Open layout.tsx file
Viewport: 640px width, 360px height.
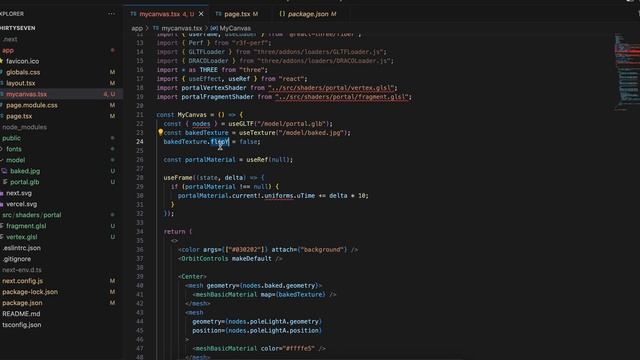(x=20, y=83)
